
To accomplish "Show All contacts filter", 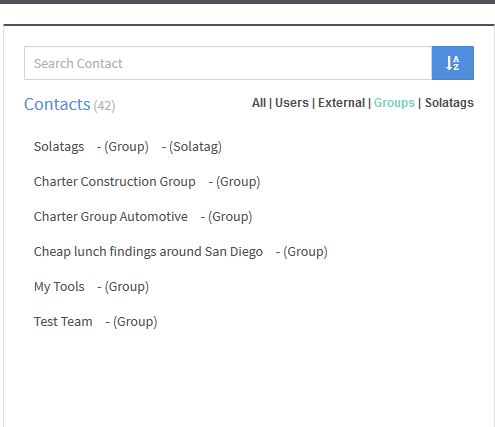I will 259,103.
